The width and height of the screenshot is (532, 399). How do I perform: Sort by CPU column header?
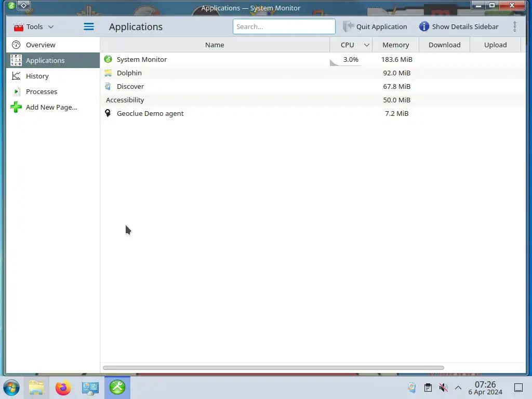coord(351,45)
